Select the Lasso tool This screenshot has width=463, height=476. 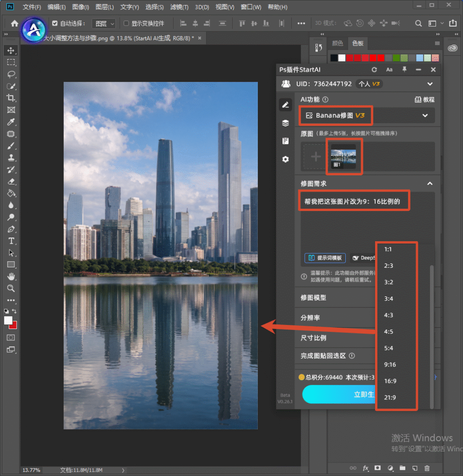(11, 74)
